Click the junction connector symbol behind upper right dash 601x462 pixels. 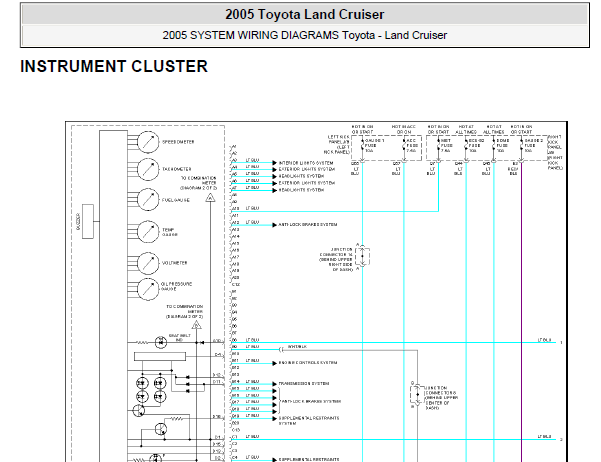point(363,256)
